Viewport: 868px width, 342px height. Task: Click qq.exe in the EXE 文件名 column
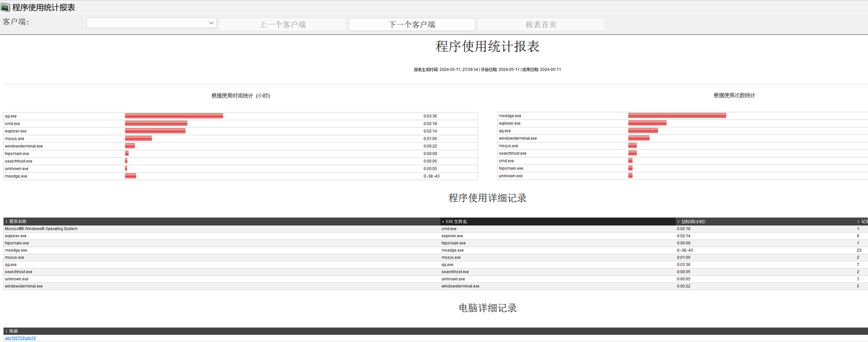[447, 265]
